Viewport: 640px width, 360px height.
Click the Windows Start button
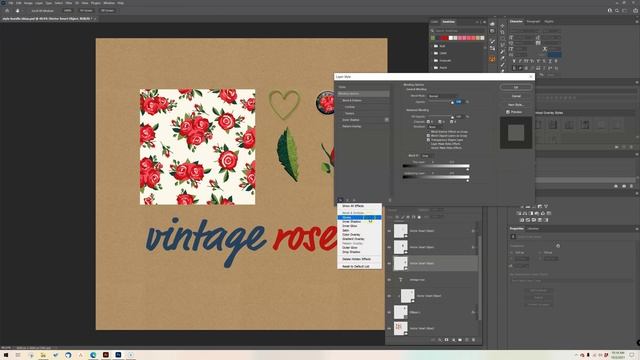point(6,355)
